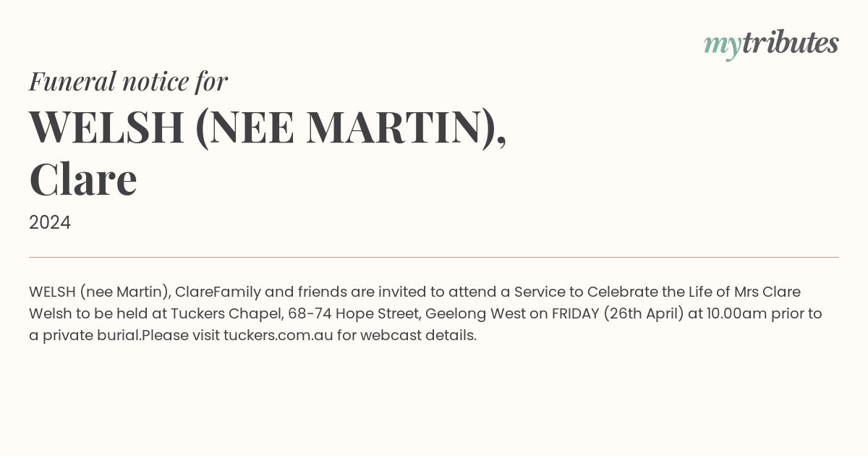Click "WELSH (nee Martin)" at paragraph start
Viewport: 868px width, 456px height.
coord(100,292)
